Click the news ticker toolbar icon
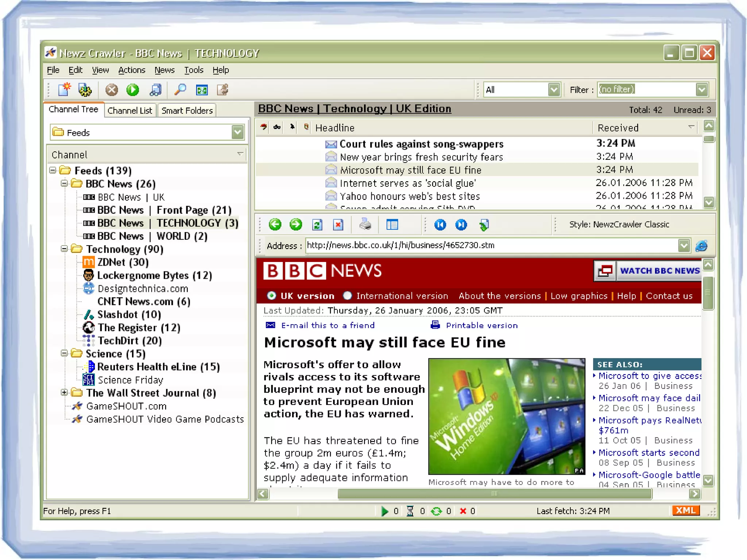 pyautogui.click(x=202, y=90)
